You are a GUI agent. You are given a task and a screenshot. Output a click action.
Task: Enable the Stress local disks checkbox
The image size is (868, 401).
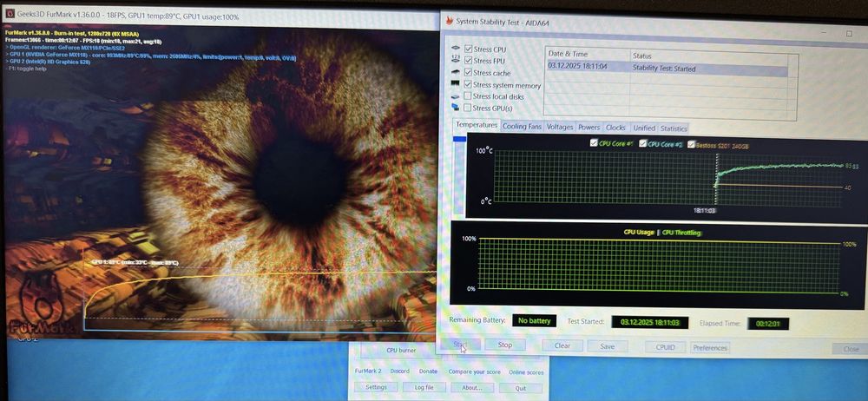[469, 96]
